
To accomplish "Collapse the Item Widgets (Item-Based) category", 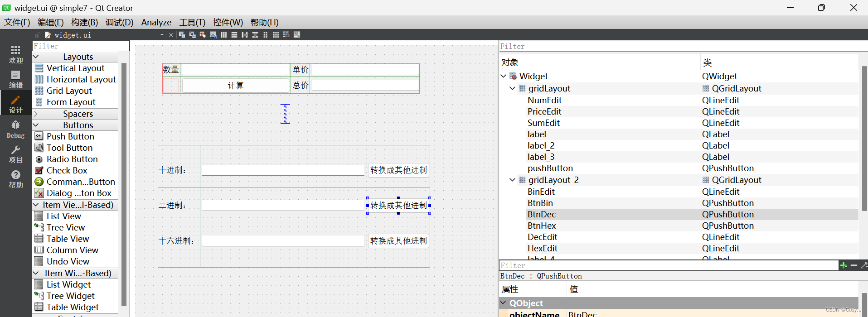I will (x=36, y=273).
